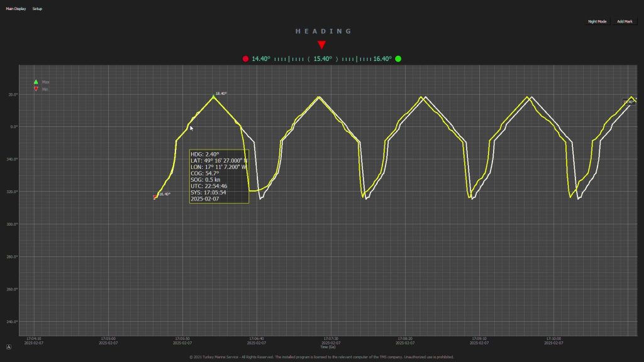Click the right chevron beside 15.40° heading

337,59
